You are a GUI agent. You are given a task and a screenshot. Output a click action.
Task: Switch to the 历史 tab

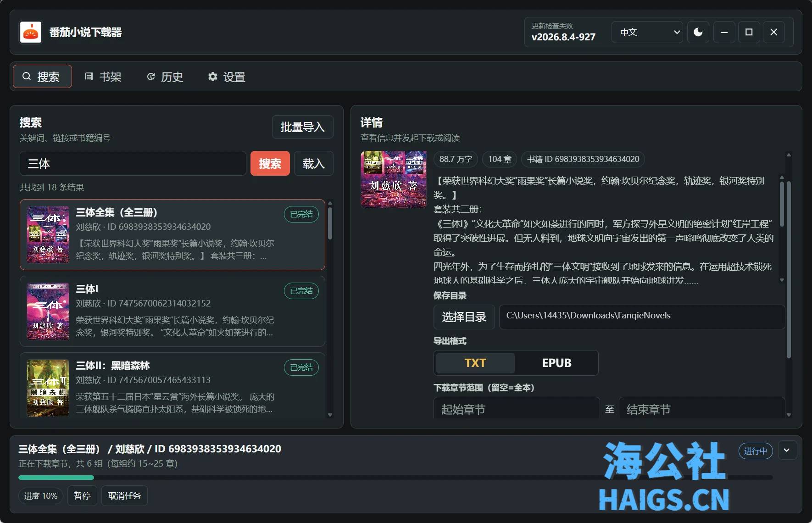(x=165, y=77)
